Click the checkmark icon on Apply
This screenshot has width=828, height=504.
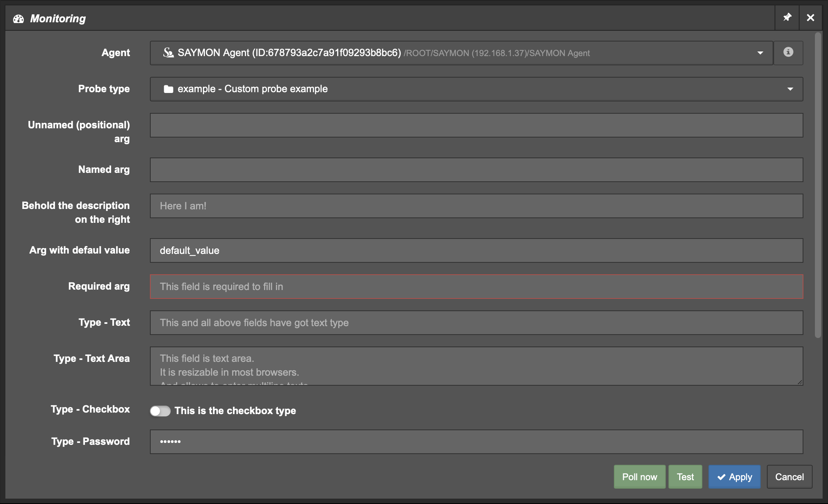(x=722, y=477)
